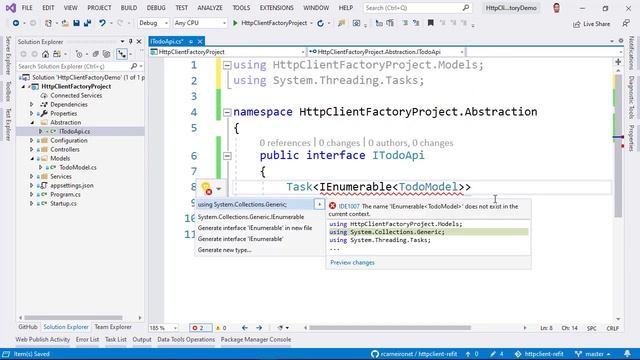Image resolution: width=640 pixels, height=360 pixels.
Task: Close the ITodoApi.cs editor tab
Action: [200, 42]
